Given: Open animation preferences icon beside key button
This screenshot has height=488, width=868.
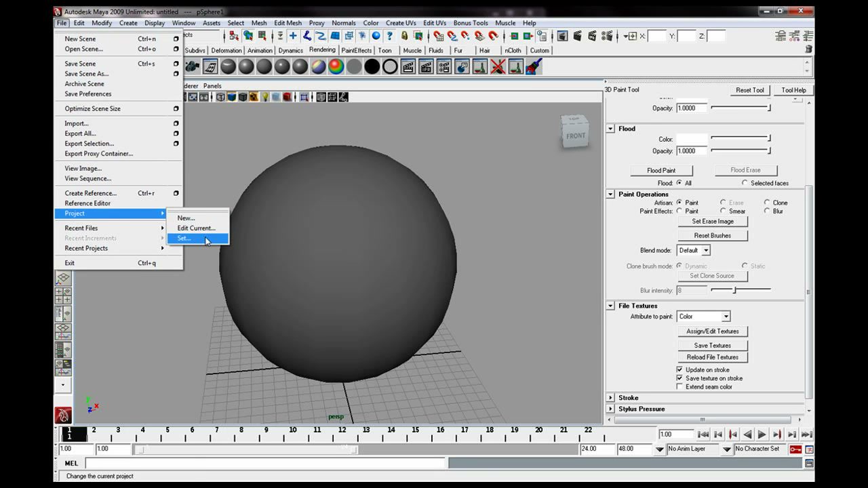Looking at the screenshot, I should pos(809,449).
